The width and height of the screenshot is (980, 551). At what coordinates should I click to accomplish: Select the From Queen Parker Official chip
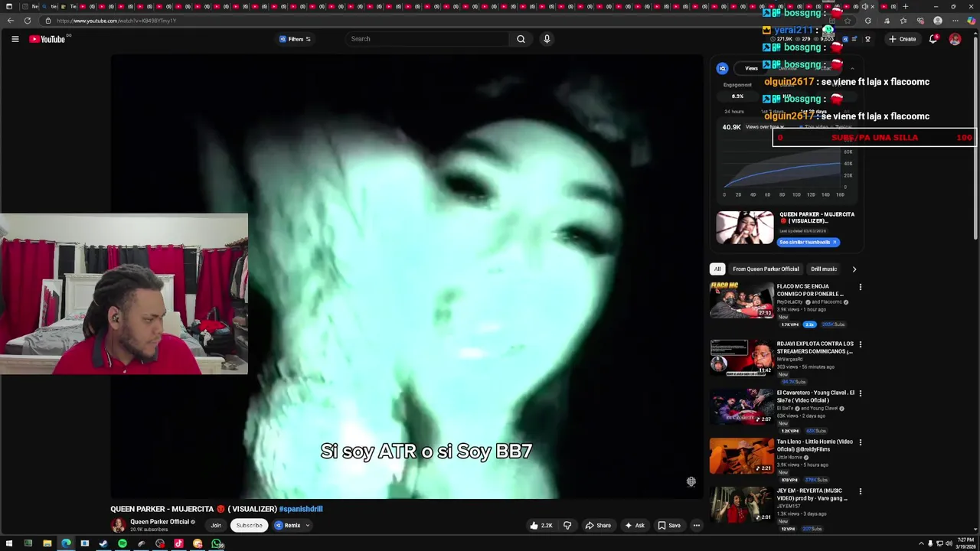[x=766, y=269]
